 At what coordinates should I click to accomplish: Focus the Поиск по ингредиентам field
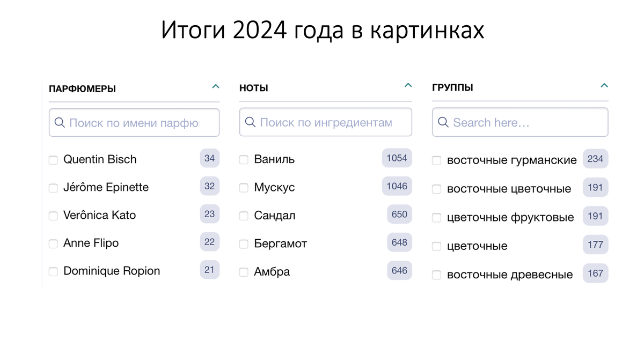326,122
